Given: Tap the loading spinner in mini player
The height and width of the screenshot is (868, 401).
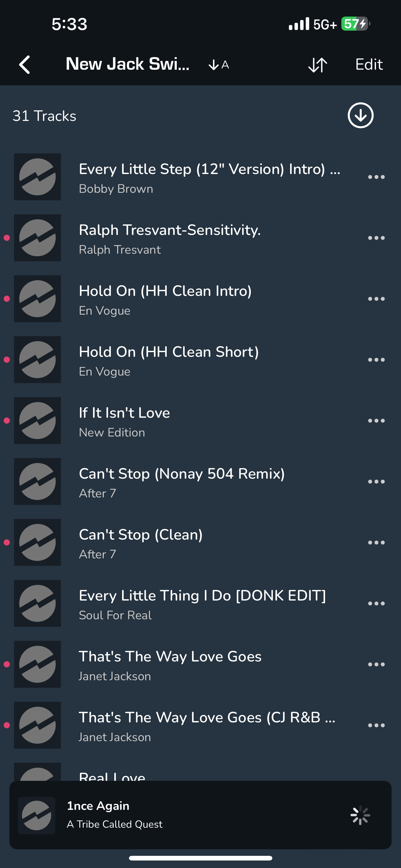Looking at the screenshot, I should [360, 815].
